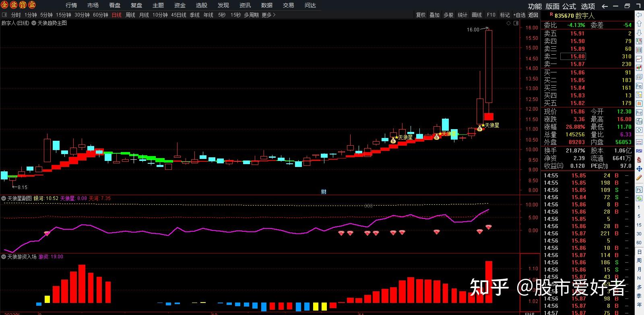The height and width of the screenshot is (315, 644).
Task: Click the green refresh icon in sidebar
Action: click(x=639, y=198)
